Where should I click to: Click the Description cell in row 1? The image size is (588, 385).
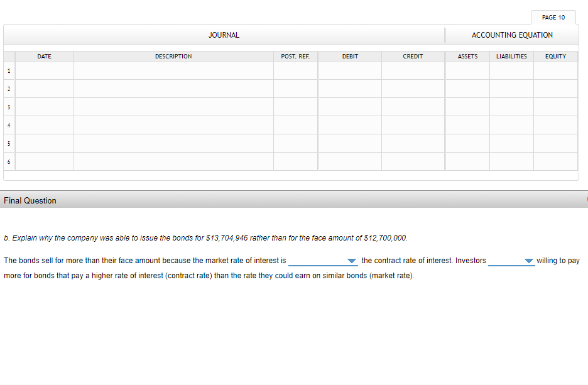coord(173,70)
